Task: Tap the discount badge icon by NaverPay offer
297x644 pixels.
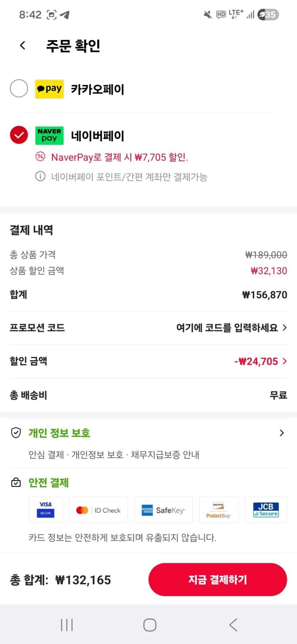Action: 40,157
